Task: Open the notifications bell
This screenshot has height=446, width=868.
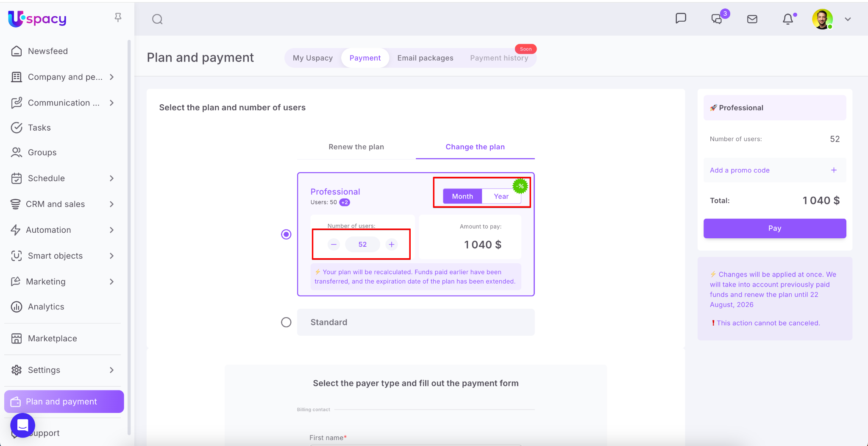Action: (x=788, y=19)
